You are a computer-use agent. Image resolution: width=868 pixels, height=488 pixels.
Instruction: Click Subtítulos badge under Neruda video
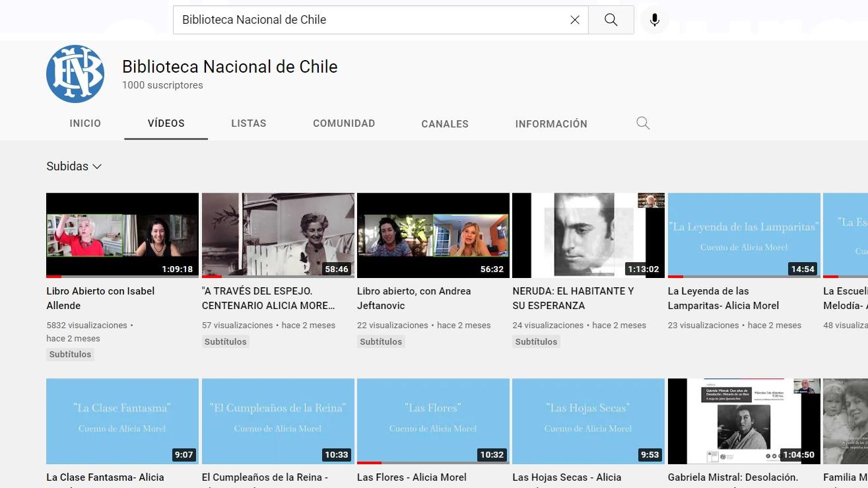coord(537,342)
